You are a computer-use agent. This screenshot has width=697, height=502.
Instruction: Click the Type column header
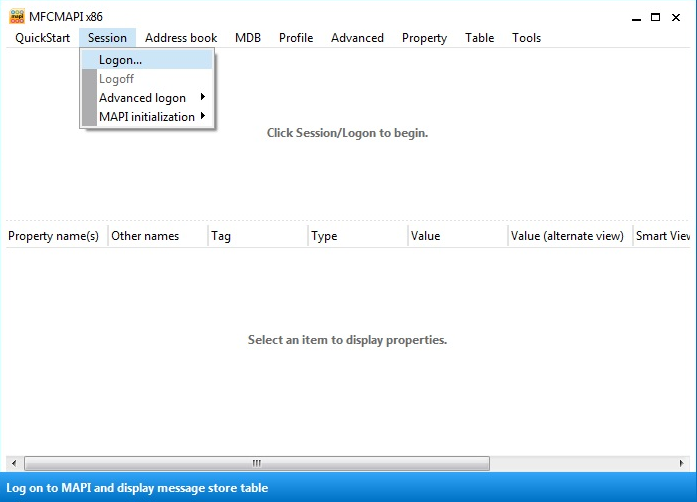[x=358, y=236]
